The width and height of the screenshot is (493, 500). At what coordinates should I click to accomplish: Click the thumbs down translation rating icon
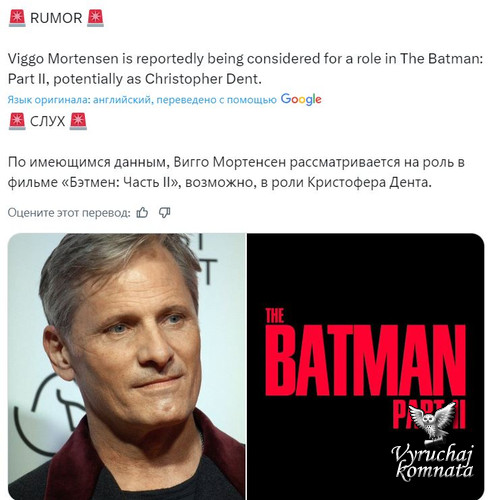coord(165,212)
